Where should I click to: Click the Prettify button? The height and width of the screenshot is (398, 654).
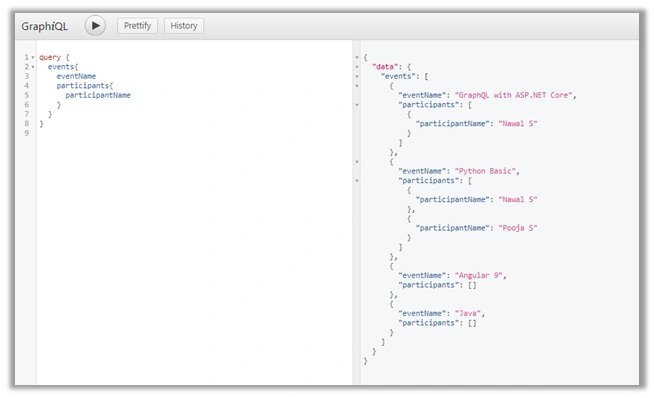(137, 25)
